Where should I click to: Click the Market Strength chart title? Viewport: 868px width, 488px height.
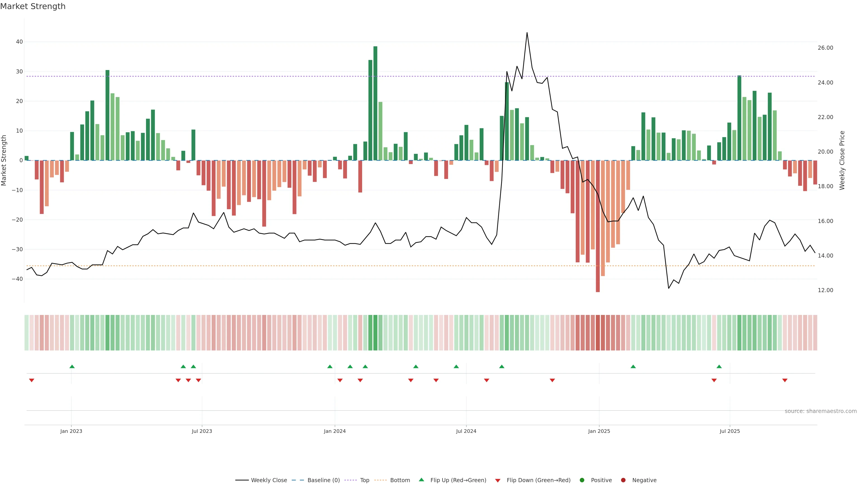[x=33, y=6]
